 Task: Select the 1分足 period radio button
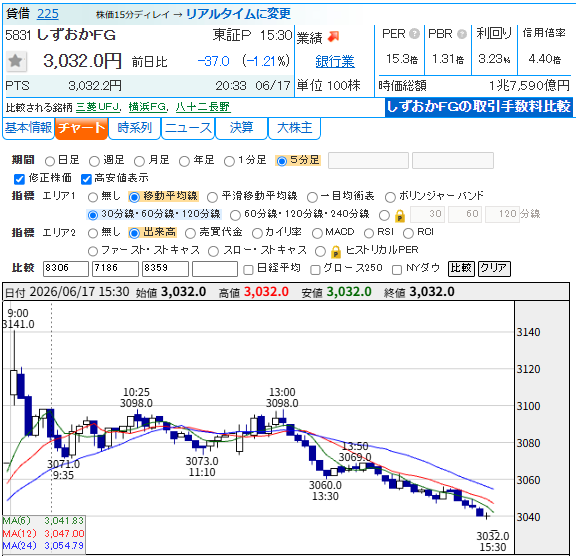tap(229, 161)
